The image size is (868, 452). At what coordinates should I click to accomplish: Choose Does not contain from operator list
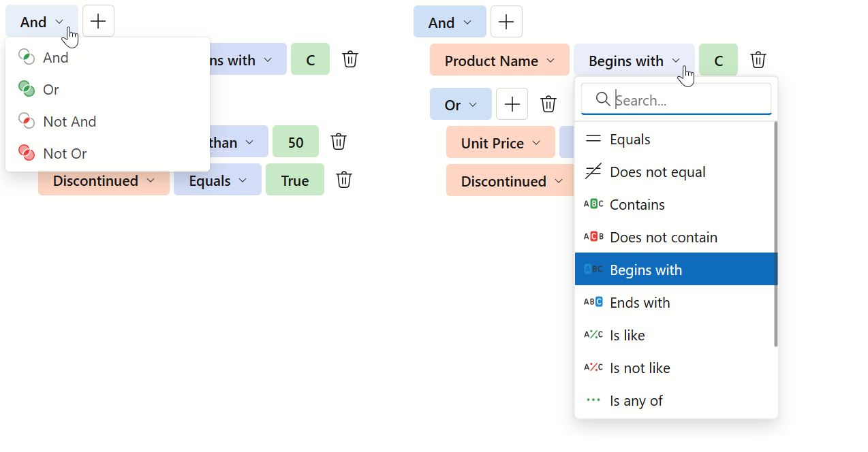point(664,237)
